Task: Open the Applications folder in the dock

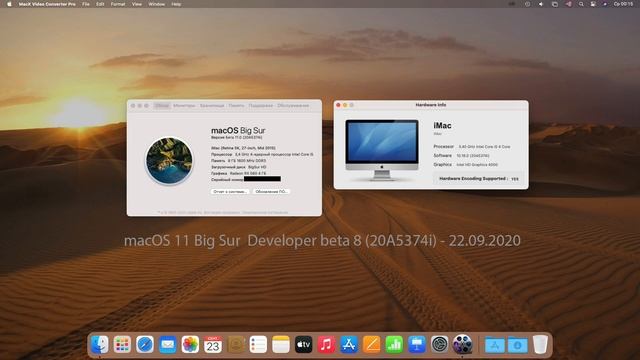Action: (495, 345)
